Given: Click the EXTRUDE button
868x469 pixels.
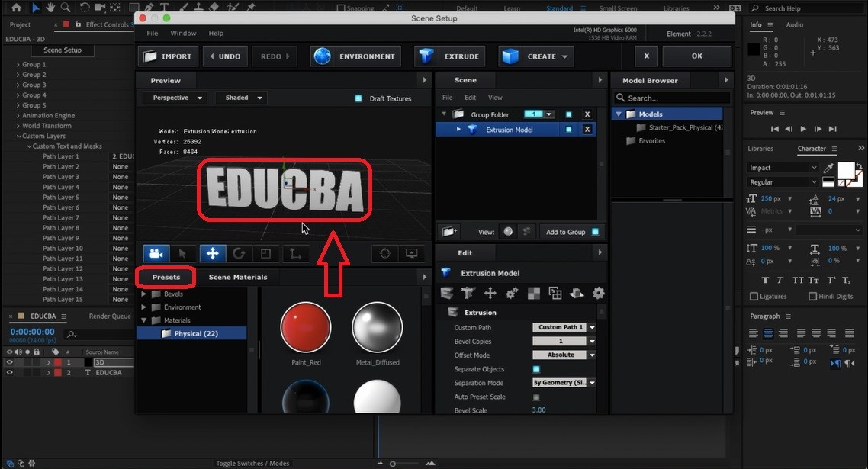Looking at the screenshot, I should 449,56.
